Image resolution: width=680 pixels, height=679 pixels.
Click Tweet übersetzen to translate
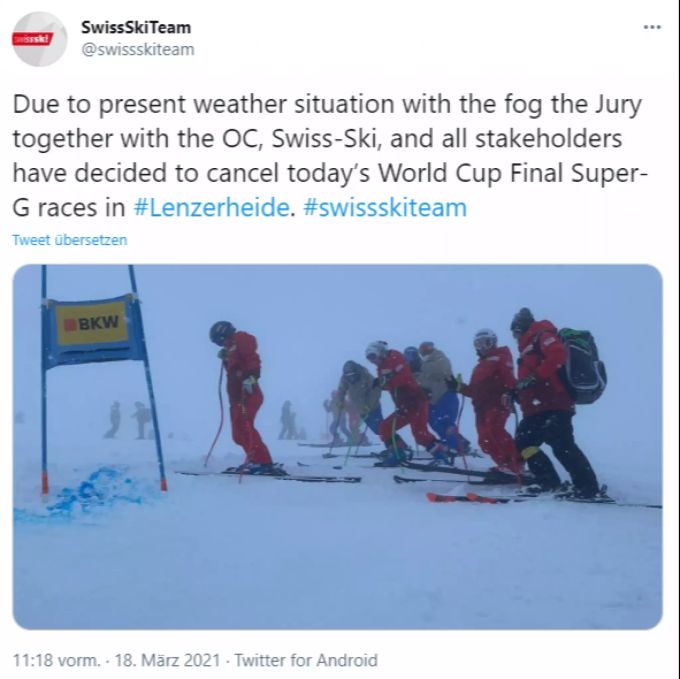pyautogui.click(x=70, y=240)
